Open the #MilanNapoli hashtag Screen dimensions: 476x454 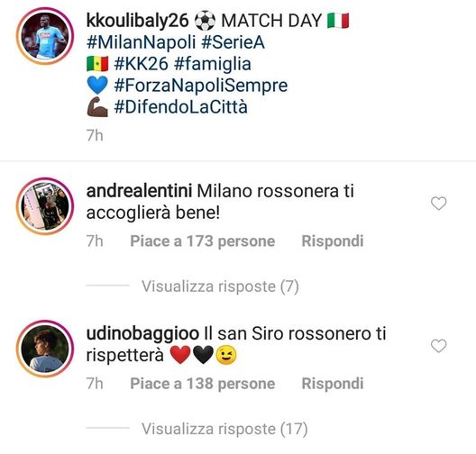(141, 42)
